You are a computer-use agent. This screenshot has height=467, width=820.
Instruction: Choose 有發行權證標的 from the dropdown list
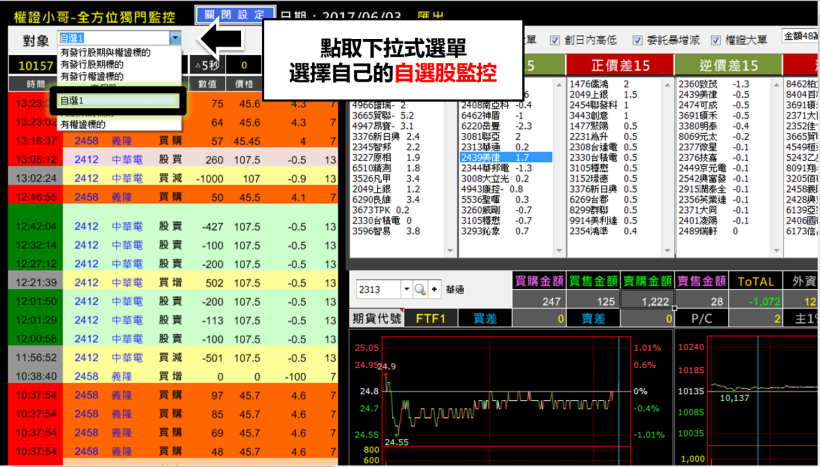[92, 76]
